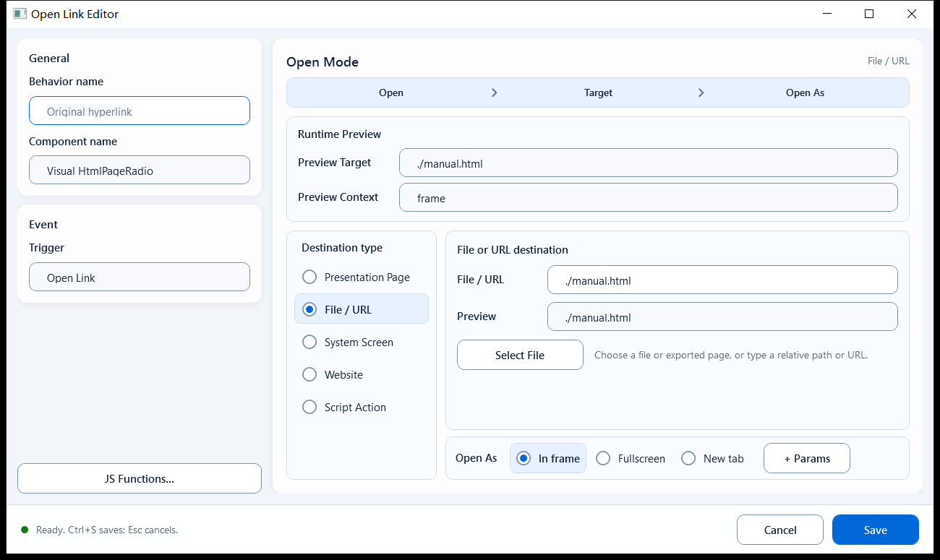The height and width of the screenshot is (560, 940).
Task: Close the Open Link Editor window
Action: tap(912, 14)
